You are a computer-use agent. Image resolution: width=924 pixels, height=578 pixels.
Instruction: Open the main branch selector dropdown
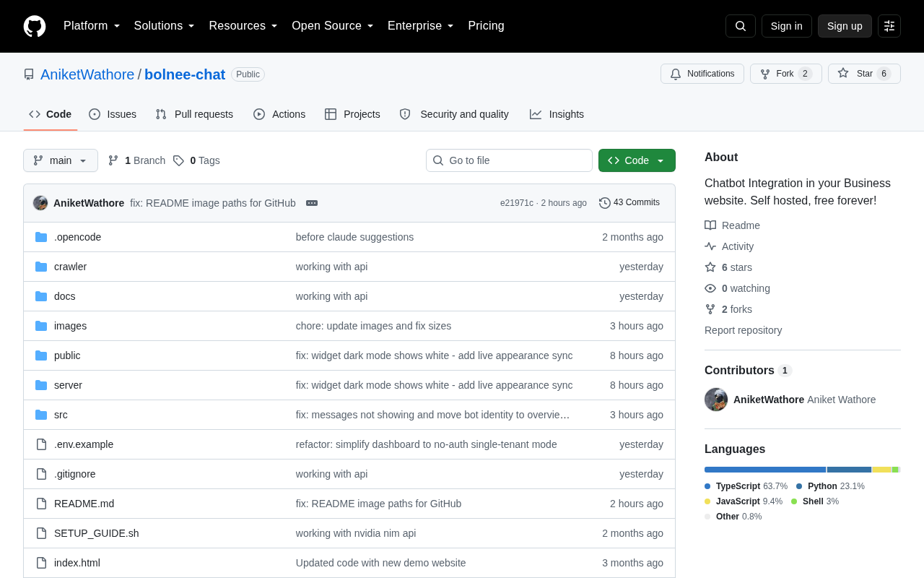(61, 160)
